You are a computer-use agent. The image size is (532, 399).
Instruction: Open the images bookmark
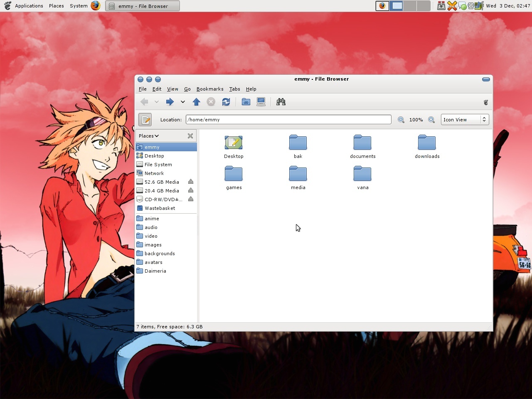pos(166,245)
